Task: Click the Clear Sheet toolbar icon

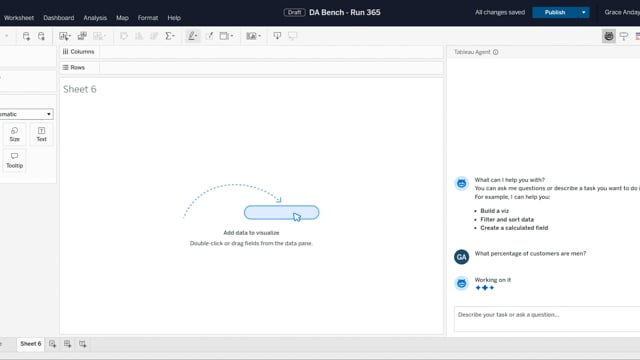Action: pos(97,36)
